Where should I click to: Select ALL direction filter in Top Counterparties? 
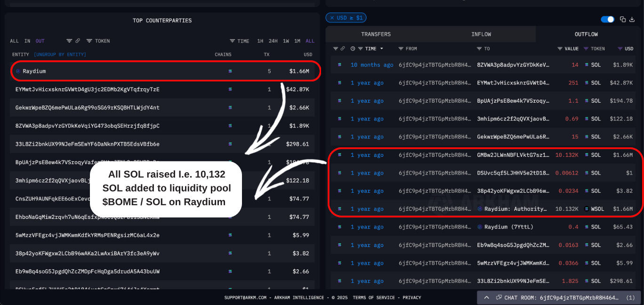coord(15,41)
